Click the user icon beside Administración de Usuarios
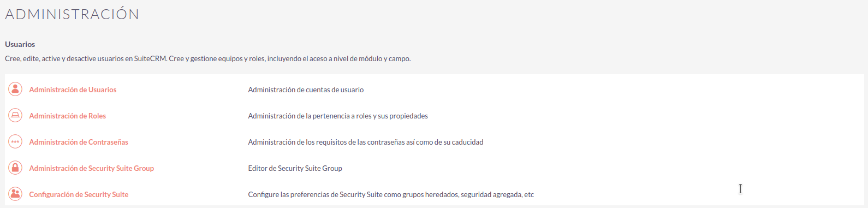The width and height of the screenshot is (868, 208). pyautogui.click(x=15, y=89)
